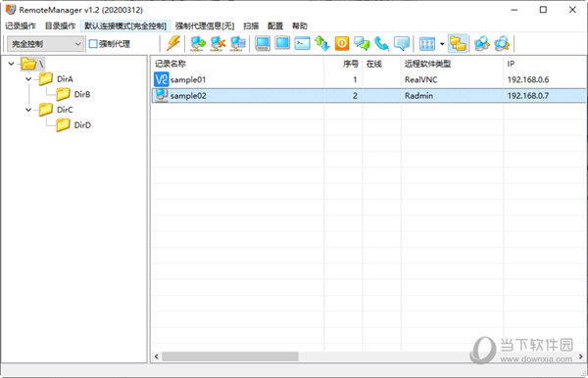Viewport: 588px width, 378px height.
Task: Open the view mode dropdown arrow
Action: coord(442,44)
